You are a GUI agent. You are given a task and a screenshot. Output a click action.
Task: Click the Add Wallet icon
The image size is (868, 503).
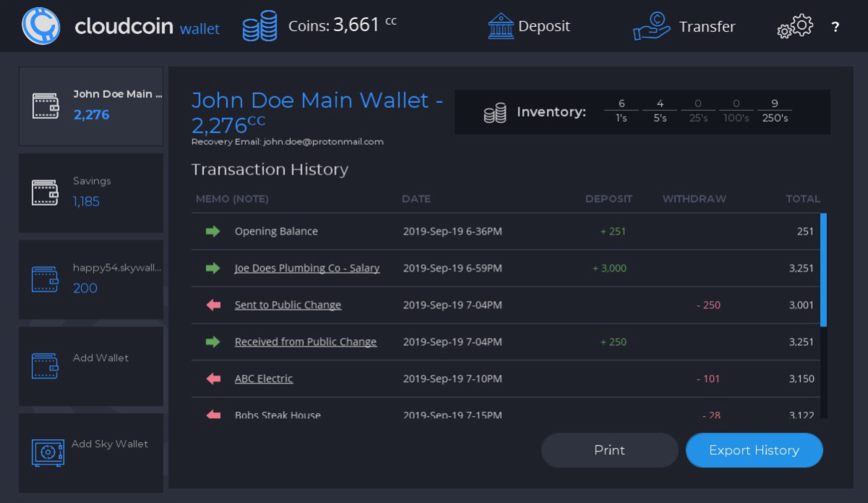46,365
